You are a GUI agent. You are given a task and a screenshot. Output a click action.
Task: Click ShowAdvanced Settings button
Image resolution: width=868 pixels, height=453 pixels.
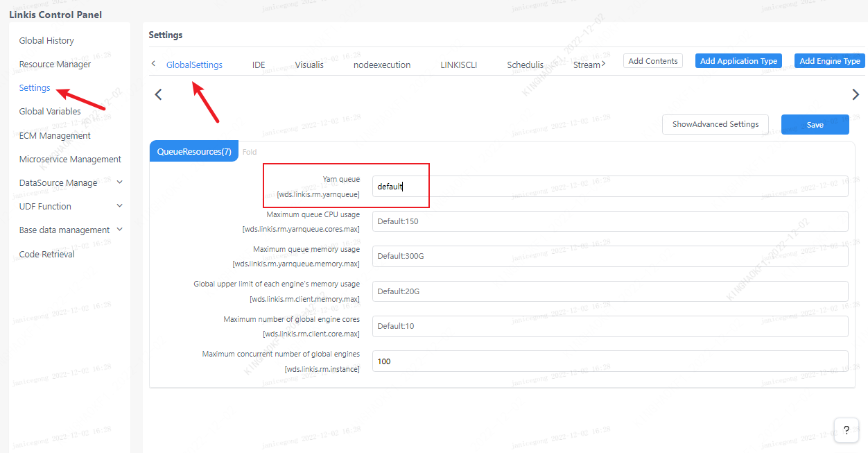pyautogui.click(x=715, y=124)
